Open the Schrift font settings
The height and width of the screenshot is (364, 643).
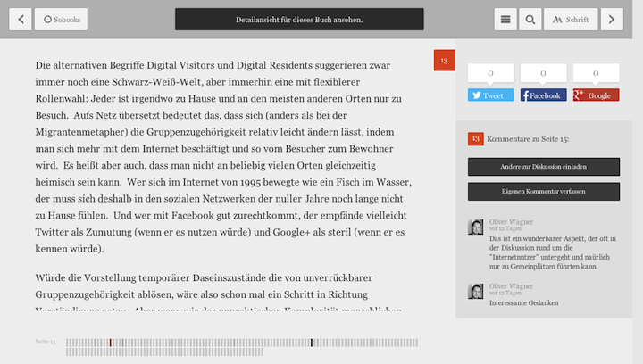pyautogui.click(x=570, y=19)
